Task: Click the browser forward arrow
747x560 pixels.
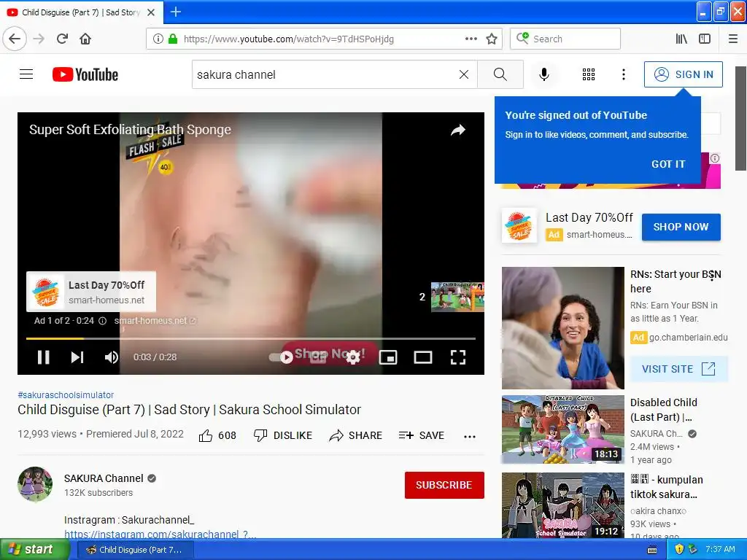Action: [39, 39]
